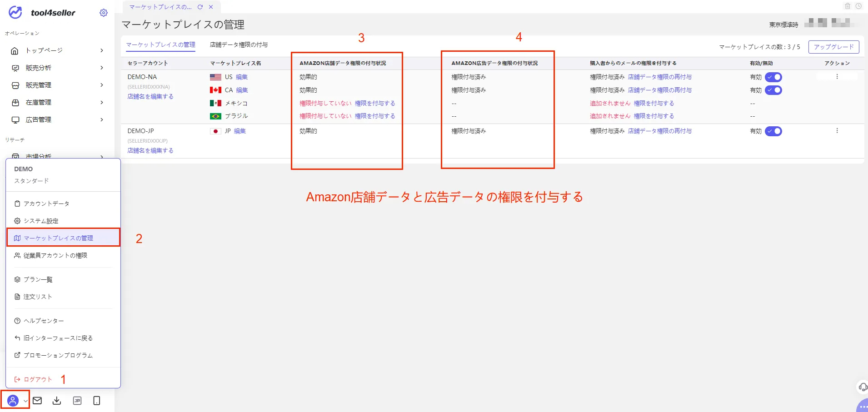868x412 pixels.
Task: Open the three-dot action menu for DEMO-JP
Action: coord(837,131)
